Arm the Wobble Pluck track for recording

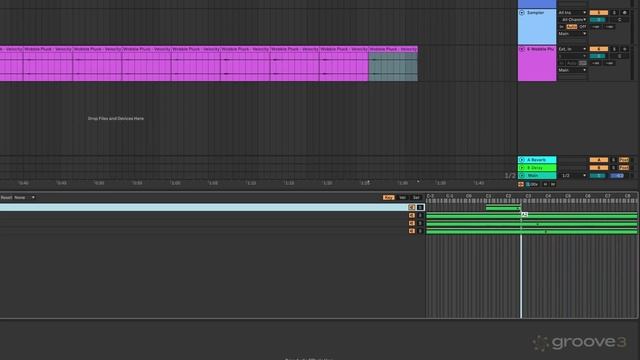(624, 49)
